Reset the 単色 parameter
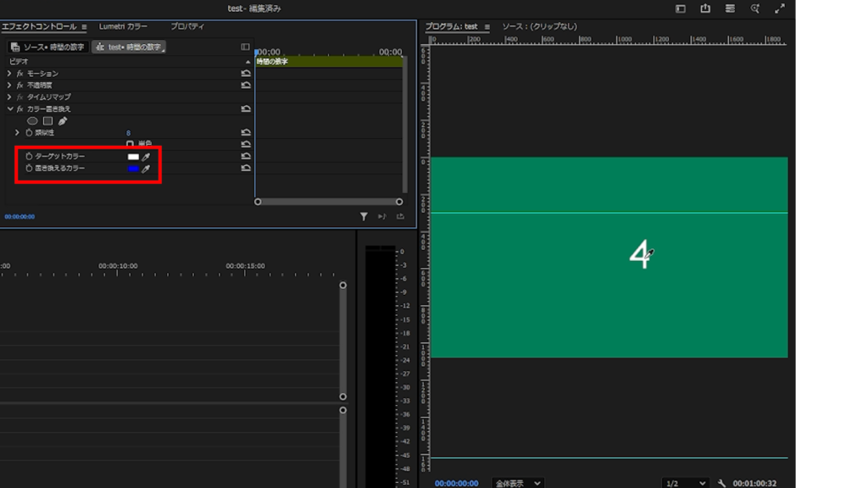The height and width of the screenshot is (488, 868). tap(246, 144)
